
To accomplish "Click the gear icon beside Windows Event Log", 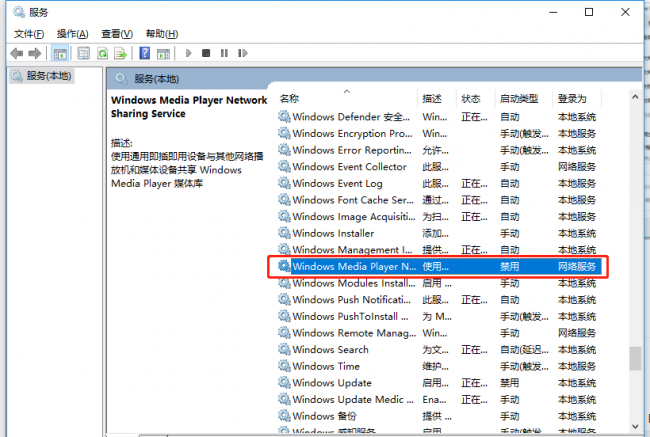I will click(x=284, y=183).
